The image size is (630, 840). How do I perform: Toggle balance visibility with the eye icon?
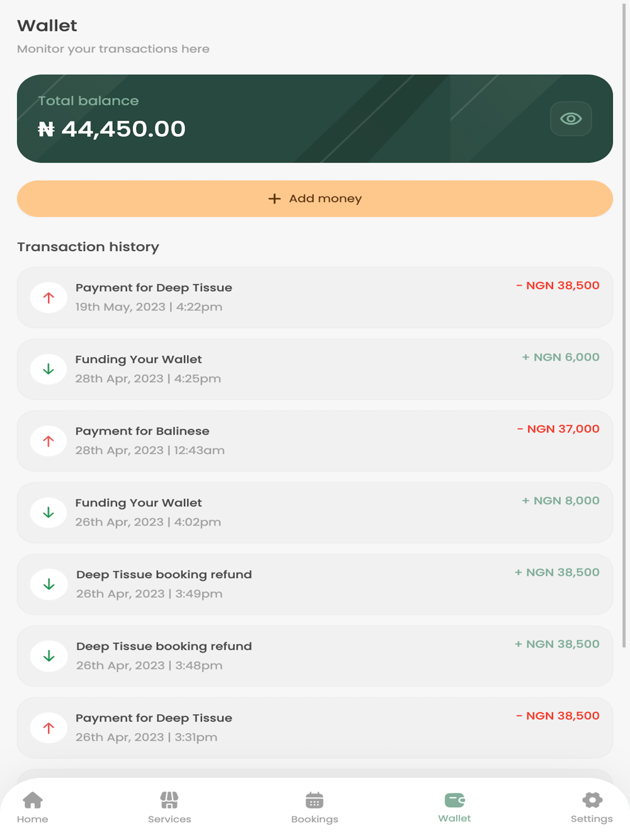(571, 118)
